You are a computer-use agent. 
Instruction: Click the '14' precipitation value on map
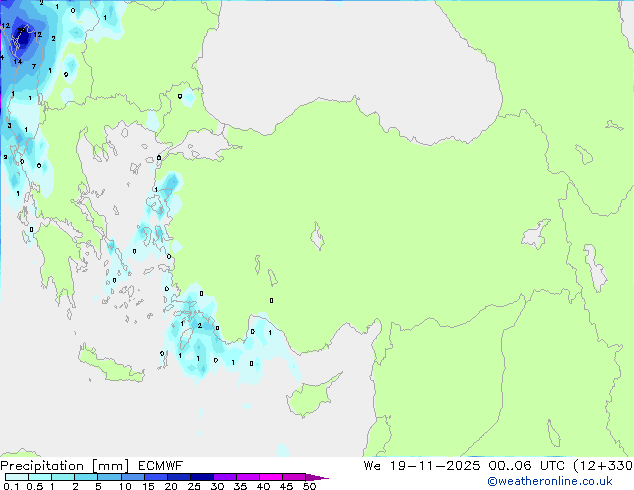pos(17,61)
